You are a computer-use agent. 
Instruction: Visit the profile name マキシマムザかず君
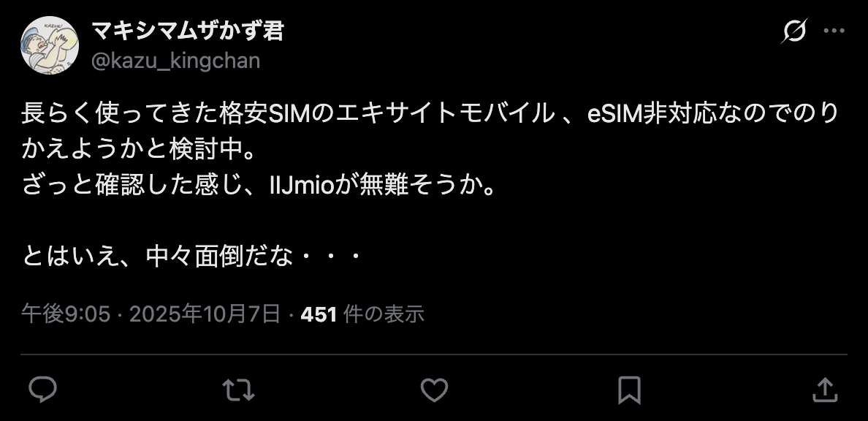188,31
